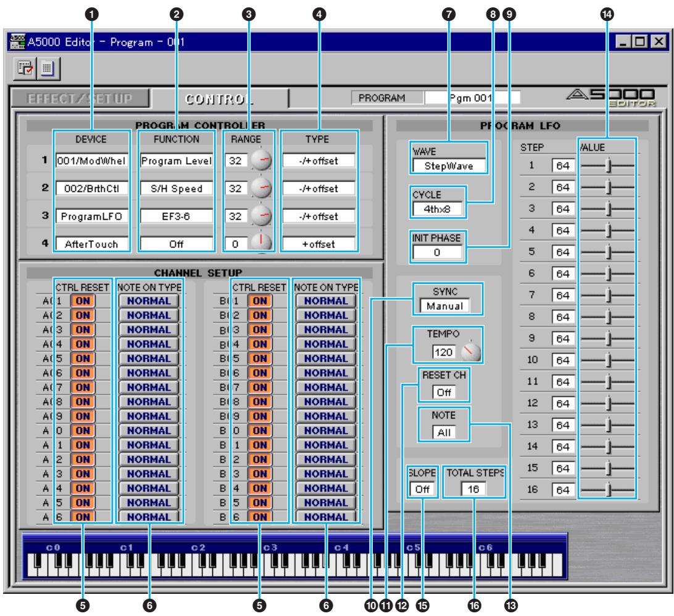The width and height of the screenshot is (674, 616).
Task: Click the A5000 app icon in title bar
Action: (18, 41)
